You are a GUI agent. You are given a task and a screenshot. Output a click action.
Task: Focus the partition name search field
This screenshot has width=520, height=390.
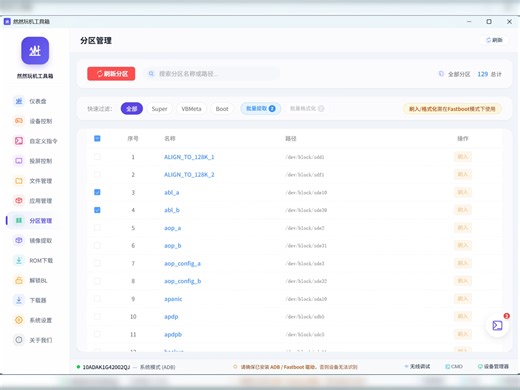[x=212, y=74]
